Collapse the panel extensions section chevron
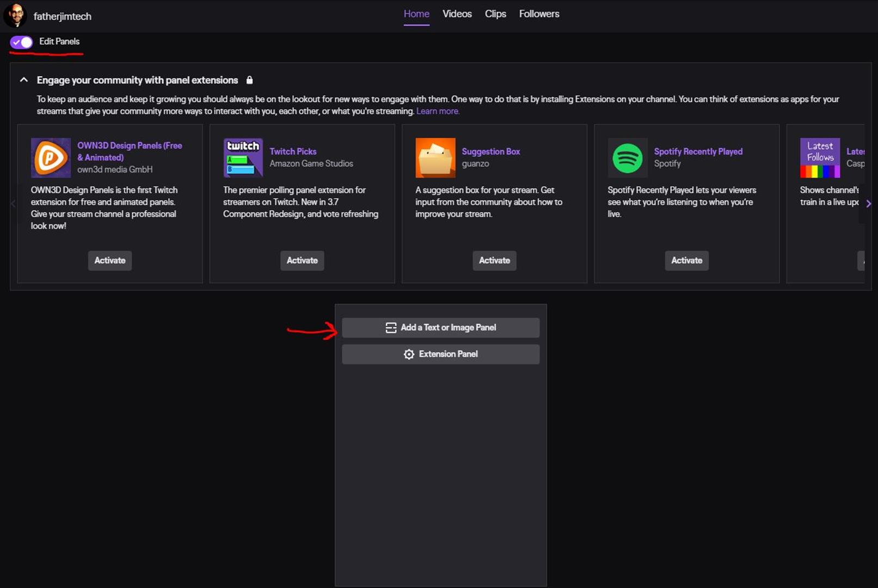This screenshot has width=878, height=588. (23, 80)
